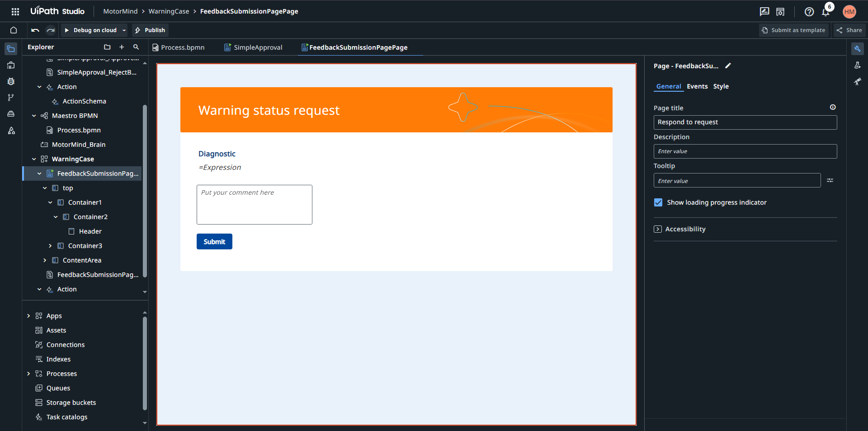The image size is (868, 431).
Task: Click the comment text area on canvas
Action: coord(254,205)
